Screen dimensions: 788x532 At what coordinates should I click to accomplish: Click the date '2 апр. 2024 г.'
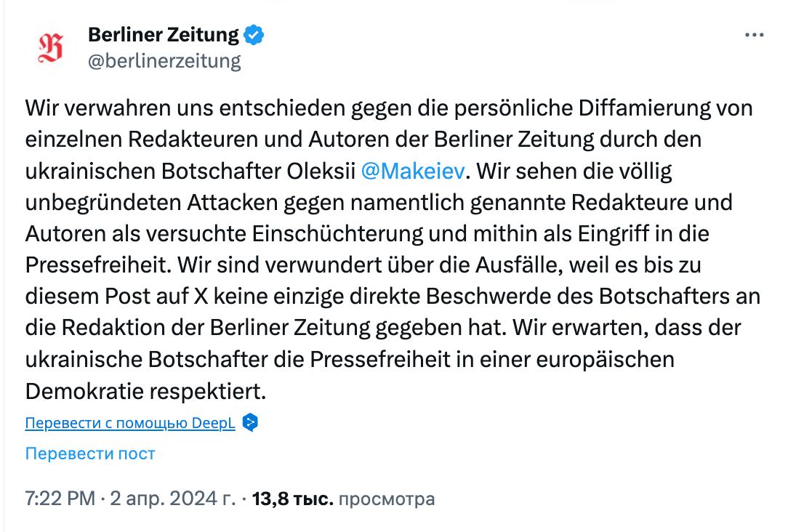click(172, 499)
